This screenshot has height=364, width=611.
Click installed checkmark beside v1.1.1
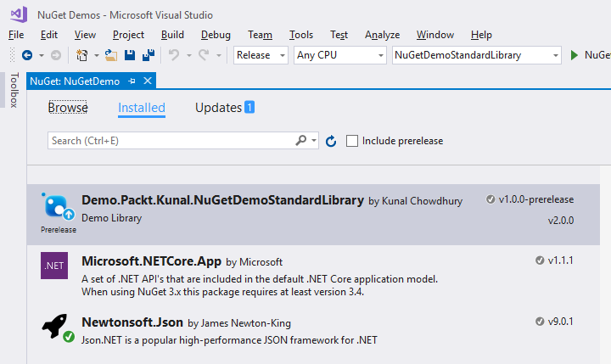coord(540,260)
